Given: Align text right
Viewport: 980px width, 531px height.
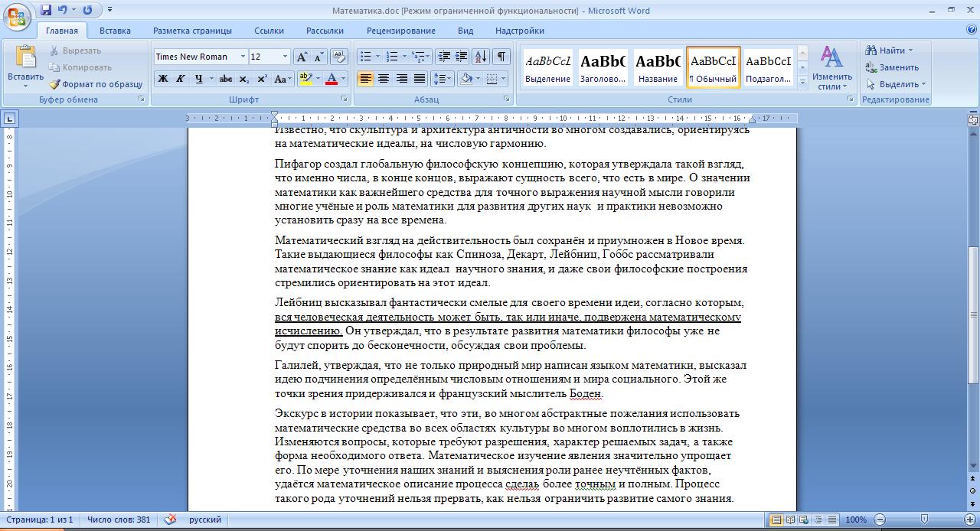Looking at the screenshot, I should [x=401, y=79].
